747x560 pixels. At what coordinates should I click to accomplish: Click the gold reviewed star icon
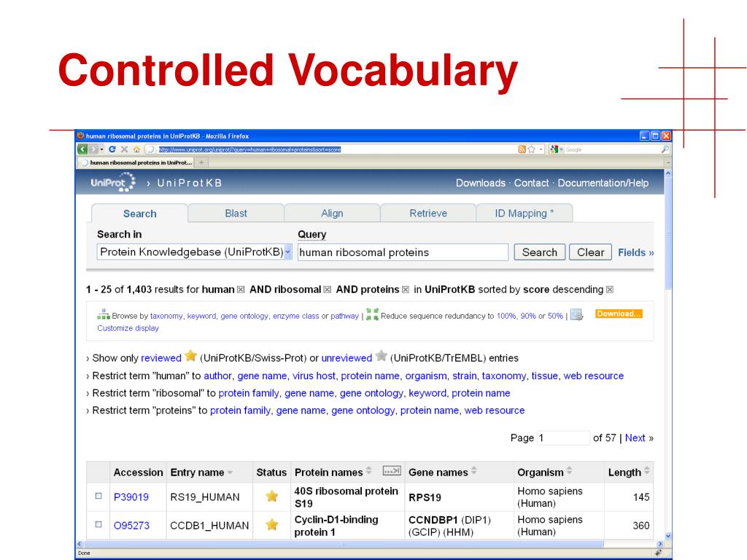tap(190, 356)
